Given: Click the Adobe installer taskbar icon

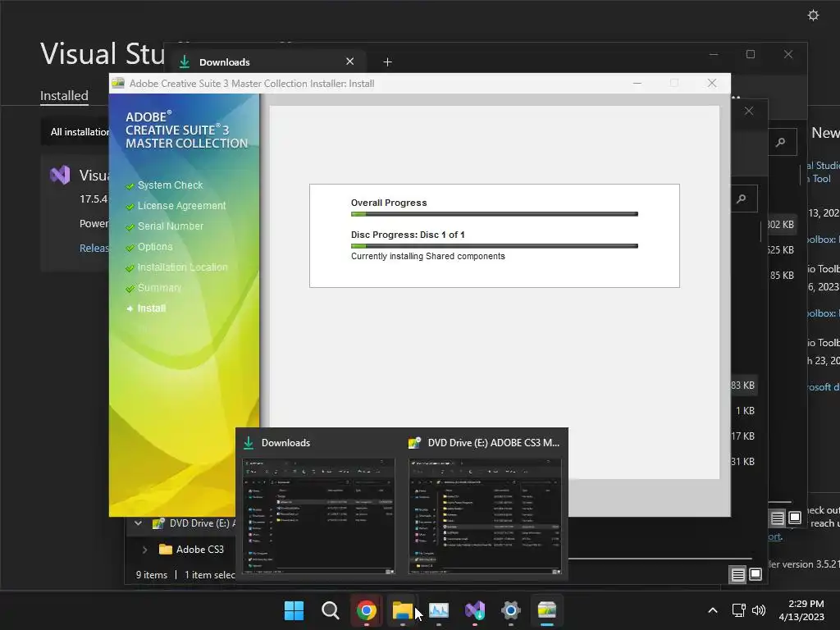Looking at the screenshot, I should (x=547, y=610).
